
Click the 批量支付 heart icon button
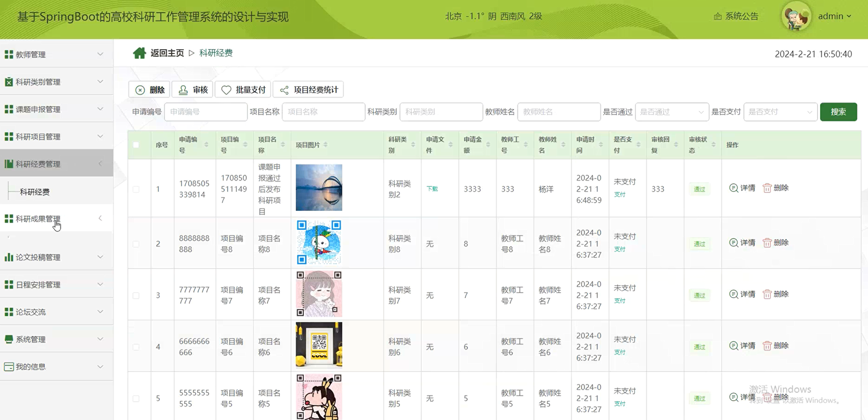click(x=226, y=90)
